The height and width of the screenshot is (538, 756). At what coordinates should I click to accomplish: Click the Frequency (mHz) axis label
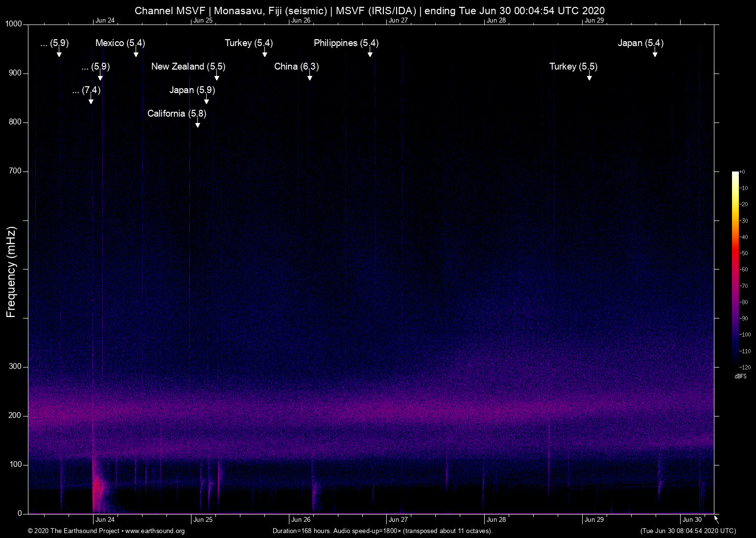pyautogui.click(x=10, y=273)
